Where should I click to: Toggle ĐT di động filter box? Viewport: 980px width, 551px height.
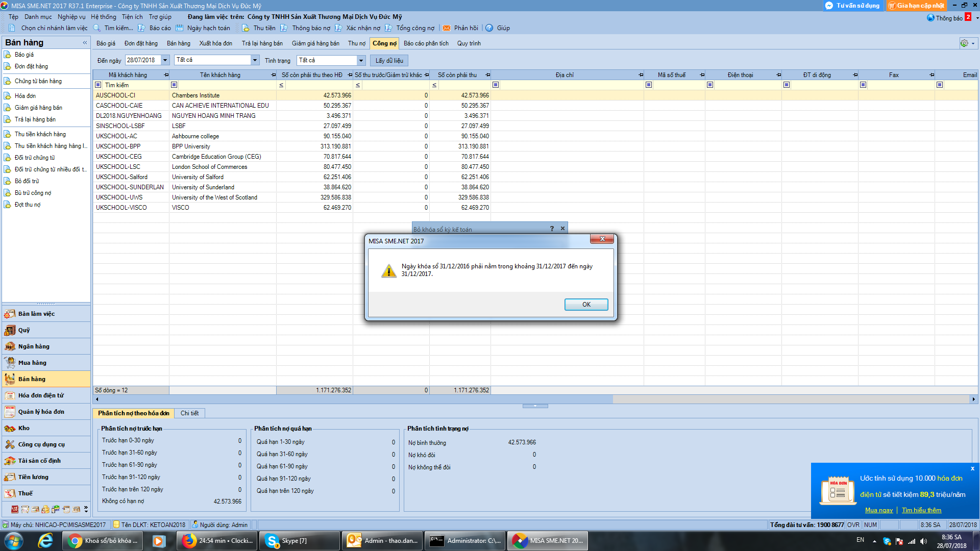(x=787, y=85)
